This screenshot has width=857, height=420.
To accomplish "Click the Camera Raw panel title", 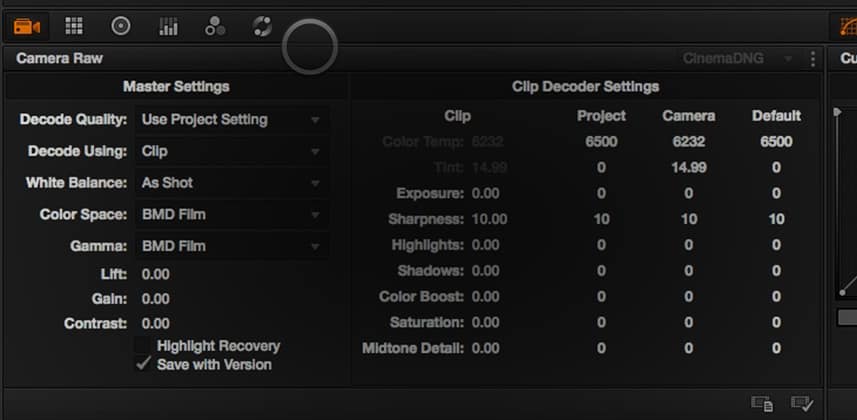I will click(59, 59).
